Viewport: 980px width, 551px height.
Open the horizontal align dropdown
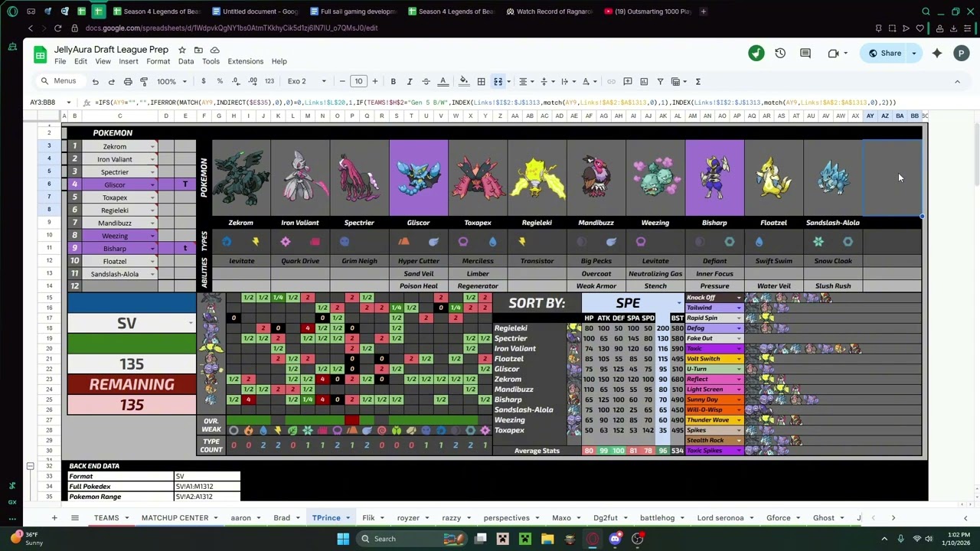point(525,81)
